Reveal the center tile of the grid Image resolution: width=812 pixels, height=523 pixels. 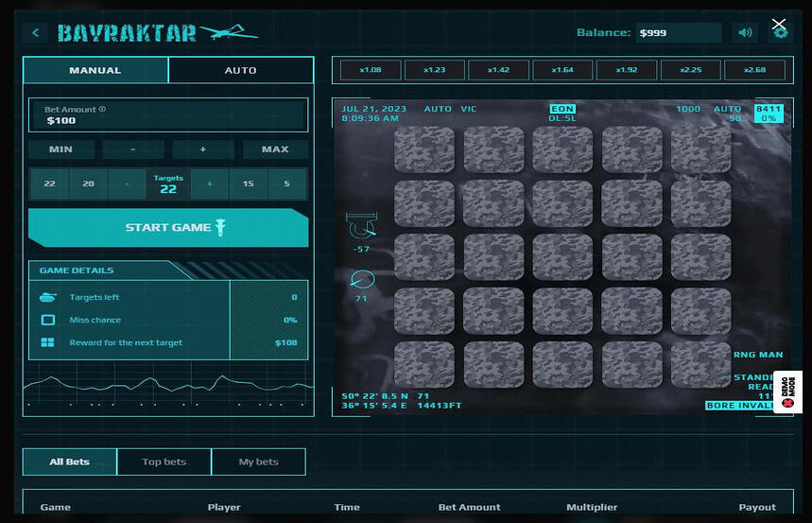pyautogui.click(x=562, y=257)
